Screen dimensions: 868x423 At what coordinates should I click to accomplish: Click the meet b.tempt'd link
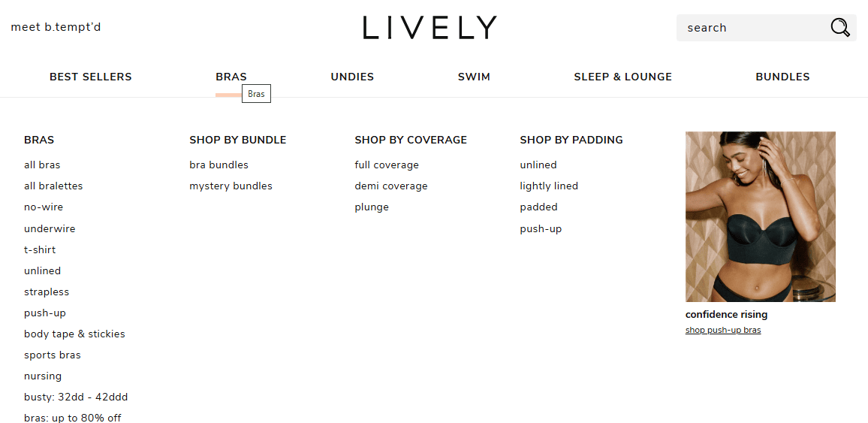[x=56, y=27]
